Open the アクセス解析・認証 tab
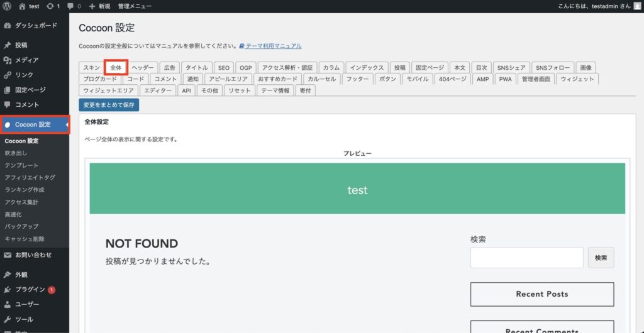 click(x=287, y=68)
